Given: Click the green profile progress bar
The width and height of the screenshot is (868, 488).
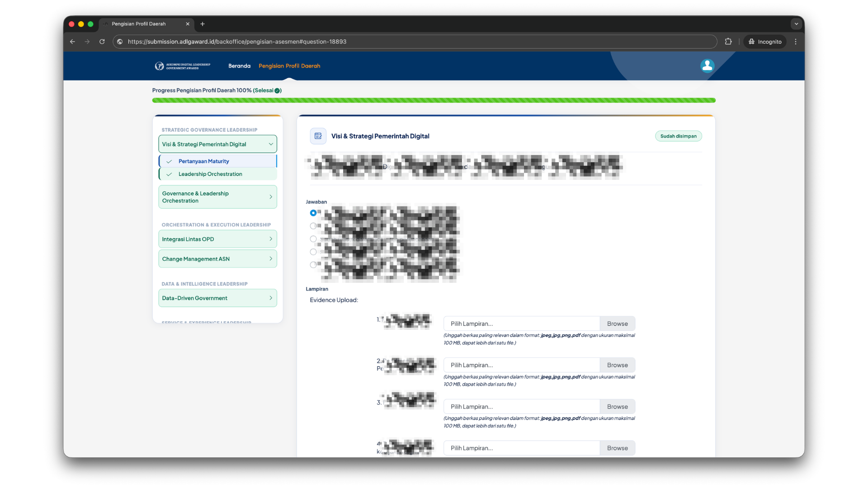Looking at the screenshot, I should [434, 100].
